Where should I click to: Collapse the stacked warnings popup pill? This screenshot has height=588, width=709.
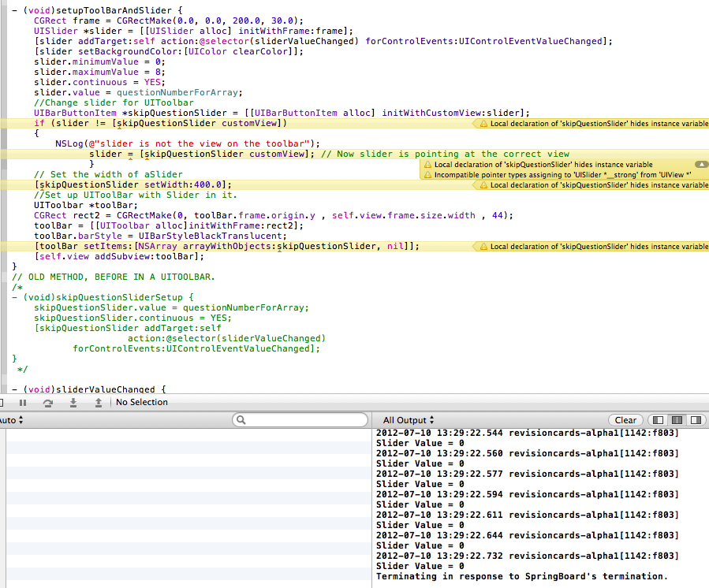click(701, 165)
